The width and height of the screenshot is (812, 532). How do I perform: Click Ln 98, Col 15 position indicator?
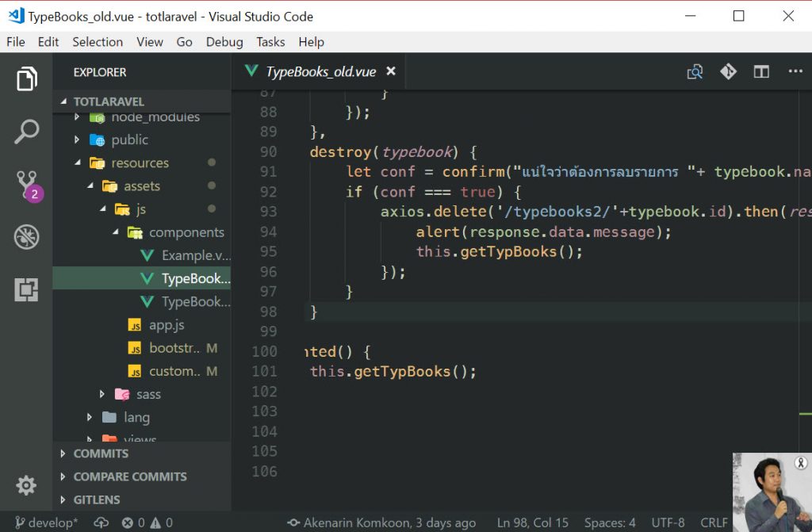pyautogui.click(x=532, y=522)
